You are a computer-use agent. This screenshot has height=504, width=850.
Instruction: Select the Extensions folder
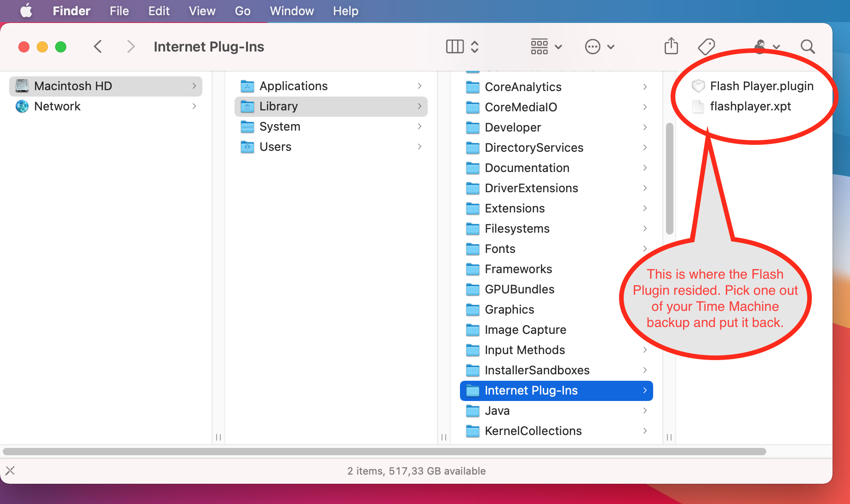pos(557,208)
